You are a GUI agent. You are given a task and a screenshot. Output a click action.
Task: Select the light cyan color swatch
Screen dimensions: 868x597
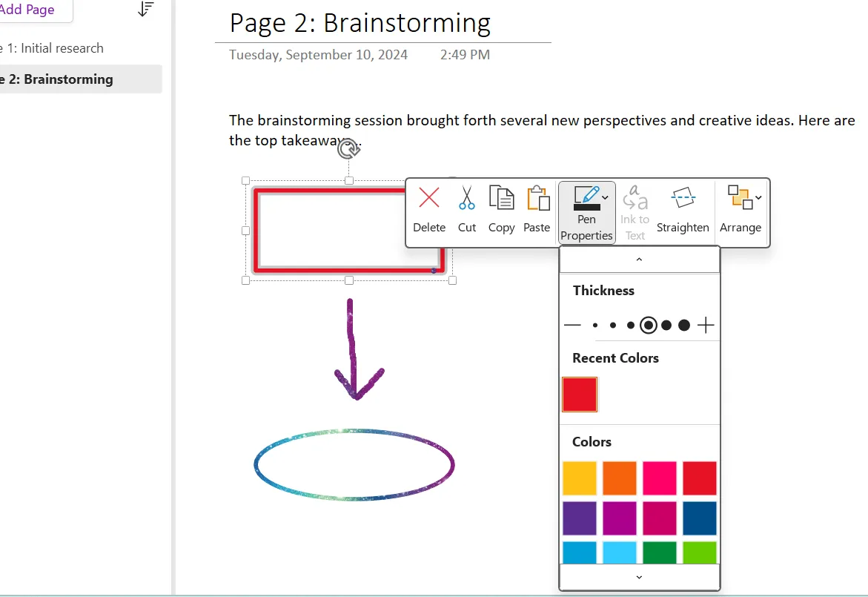click(x=620, y=553)
